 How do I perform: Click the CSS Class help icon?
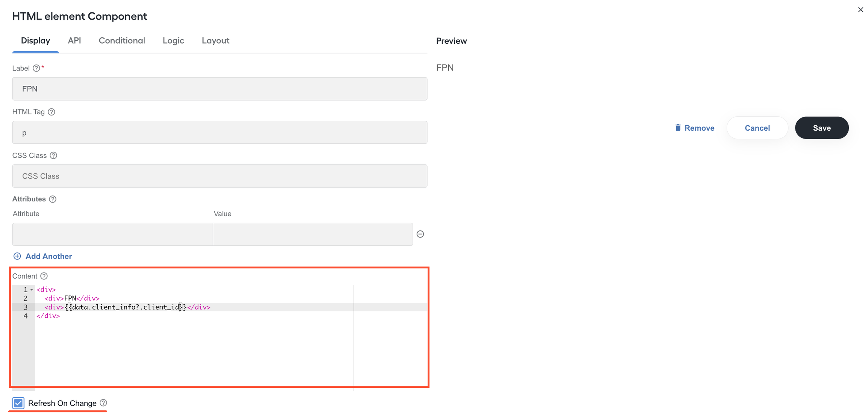[x=53, y=155]
